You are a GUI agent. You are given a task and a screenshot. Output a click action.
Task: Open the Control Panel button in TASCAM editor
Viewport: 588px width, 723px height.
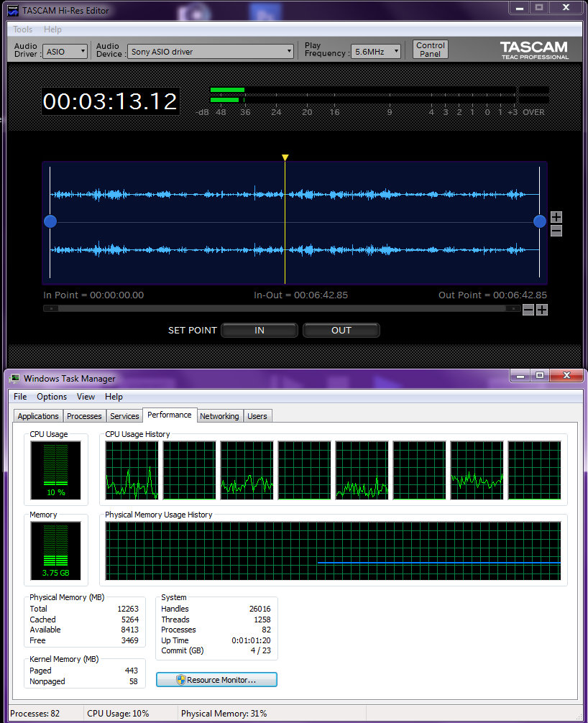[431, 50]
